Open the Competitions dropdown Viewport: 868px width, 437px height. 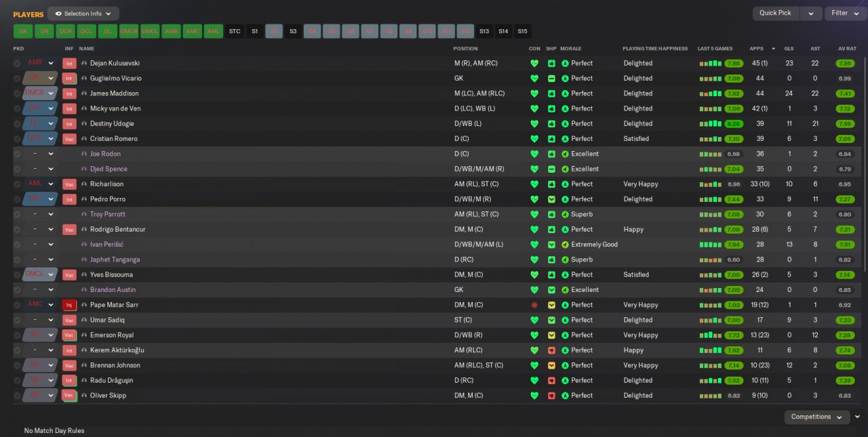817,417
